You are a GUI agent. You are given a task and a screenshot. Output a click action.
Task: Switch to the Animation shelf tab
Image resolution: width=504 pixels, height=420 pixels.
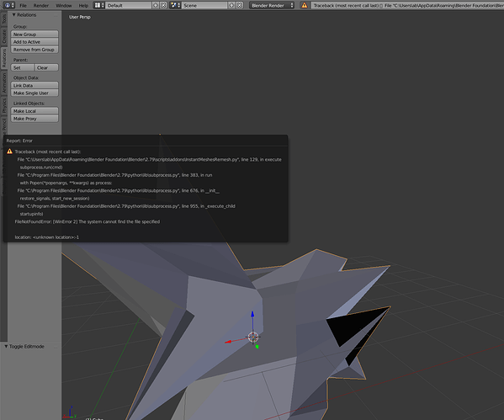click(x=4, y=82)
